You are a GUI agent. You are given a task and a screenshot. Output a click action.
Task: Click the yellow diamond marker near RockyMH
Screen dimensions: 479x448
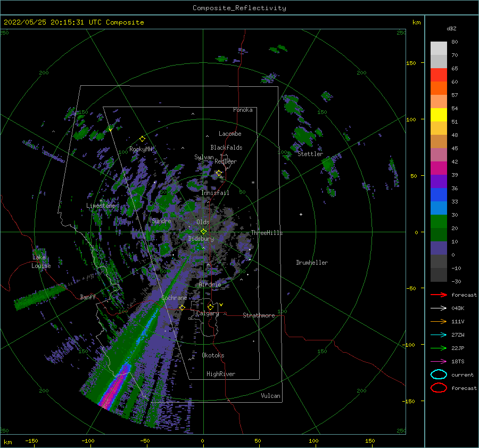pyautogui.click(x=142, y=139)
